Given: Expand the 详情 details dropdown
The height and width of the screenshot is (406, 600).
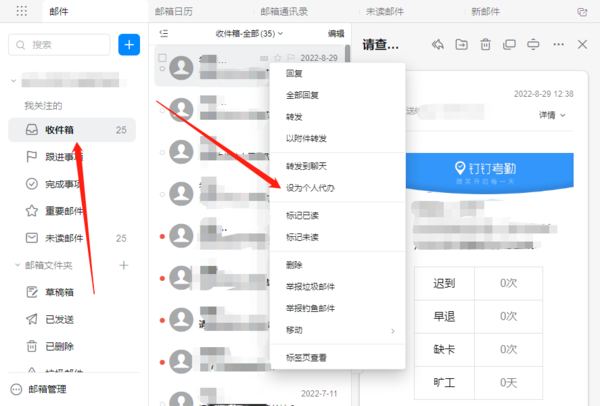Looking at the screenshot, I should point(552,115).
